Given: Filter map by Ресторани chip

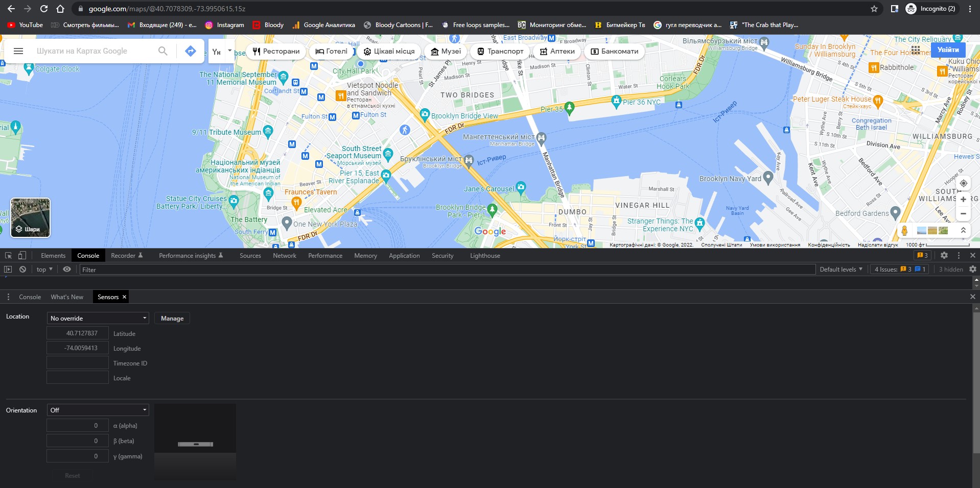Looking at the screenshot, I should coord(276,51).
